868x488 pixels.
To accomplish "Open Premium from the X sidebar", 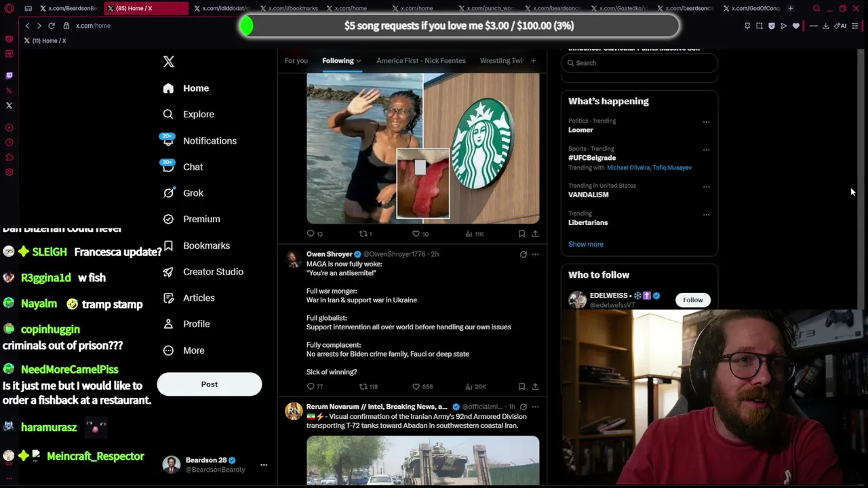I will click(192, 219).
